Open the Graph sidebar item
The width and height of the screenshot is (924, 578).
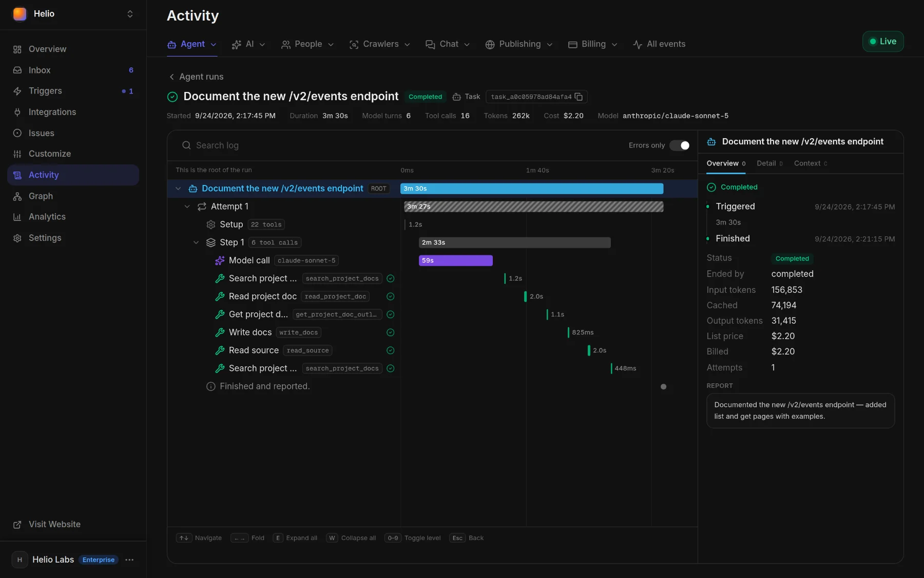tap(73, 196)
